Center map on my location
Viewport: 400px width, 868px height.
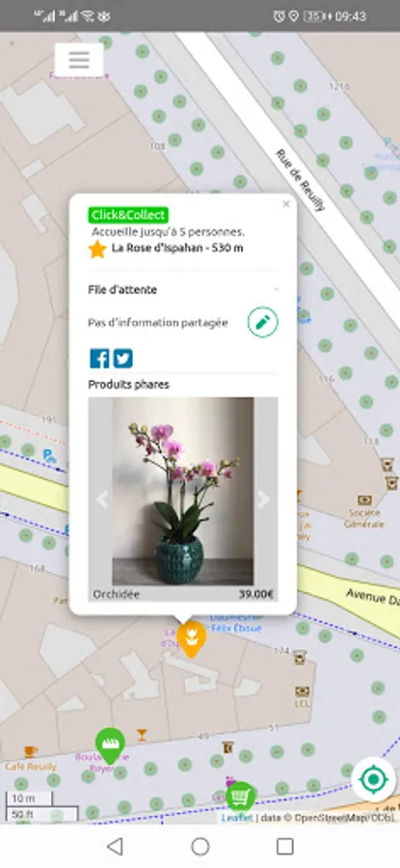click(x=373, y=779)
